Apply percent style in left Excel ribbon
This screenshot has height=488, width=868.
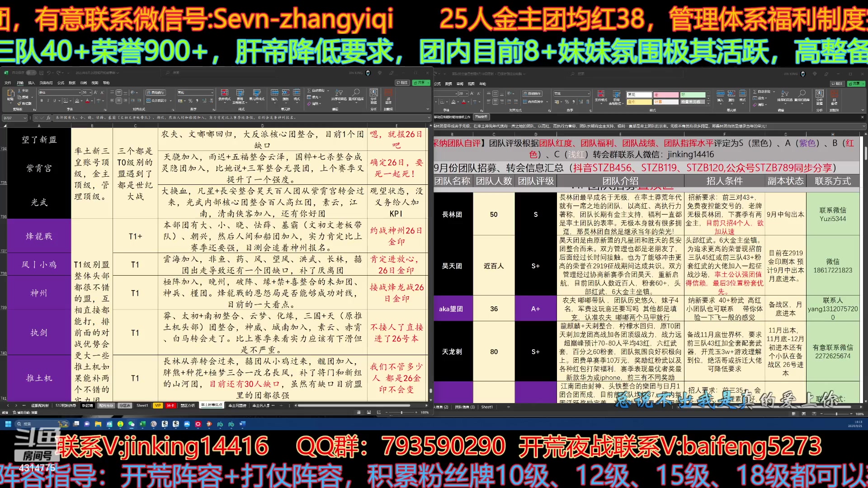(190, 101)
